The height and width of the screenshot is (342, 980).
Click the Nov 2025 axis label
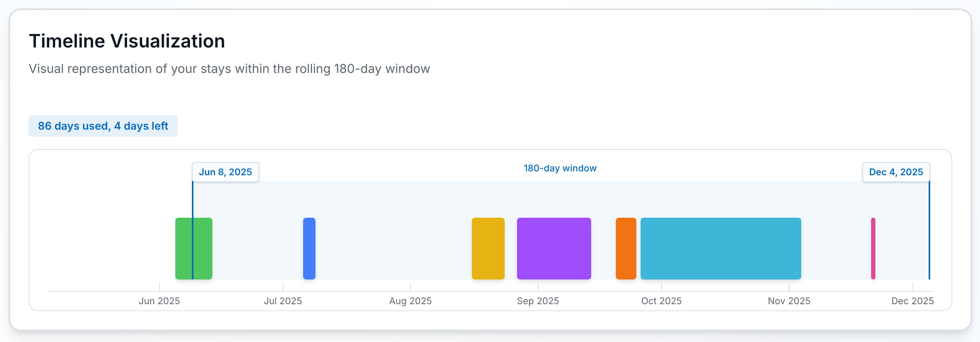click(789, 301)
